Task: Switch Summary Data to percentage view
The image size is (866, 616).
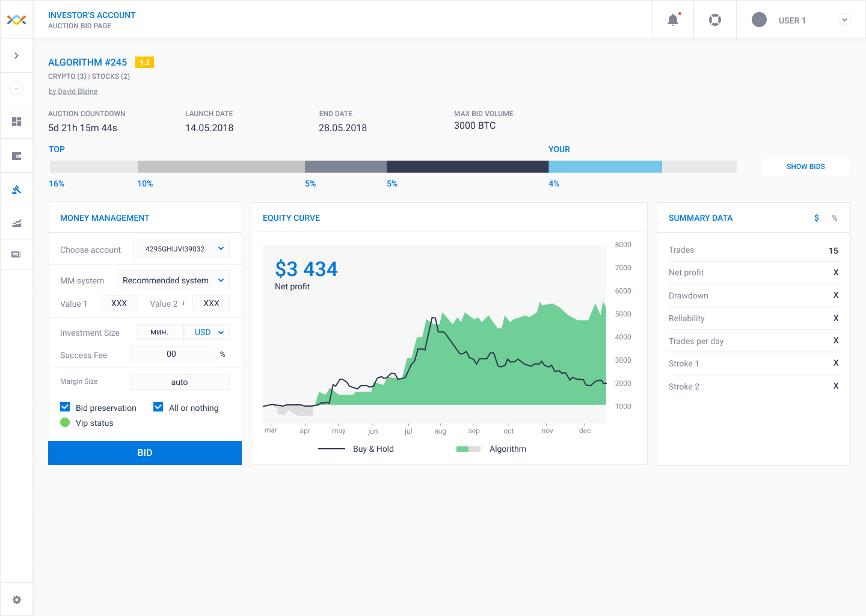Action: pos(834,218)
